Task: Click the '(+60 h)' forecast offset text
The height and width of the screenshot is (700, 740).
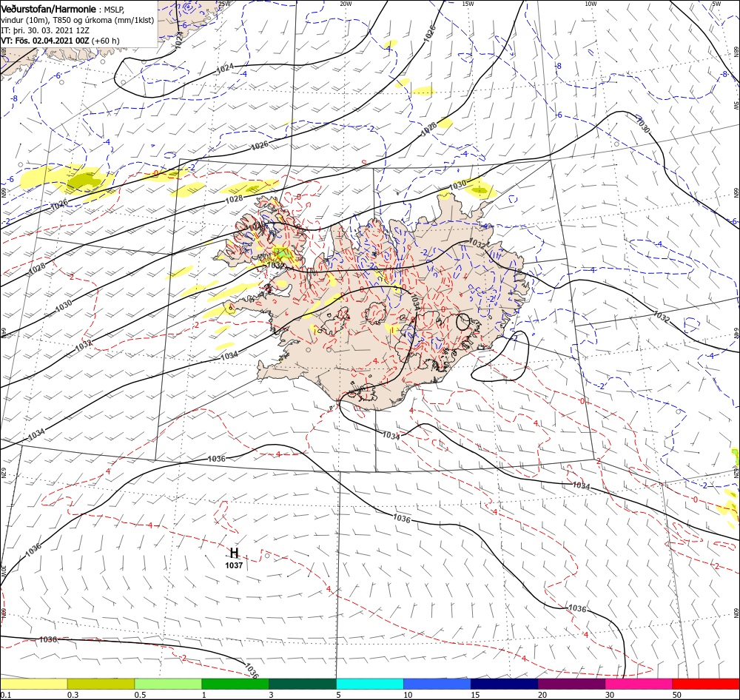Action: tap(106, 41)
